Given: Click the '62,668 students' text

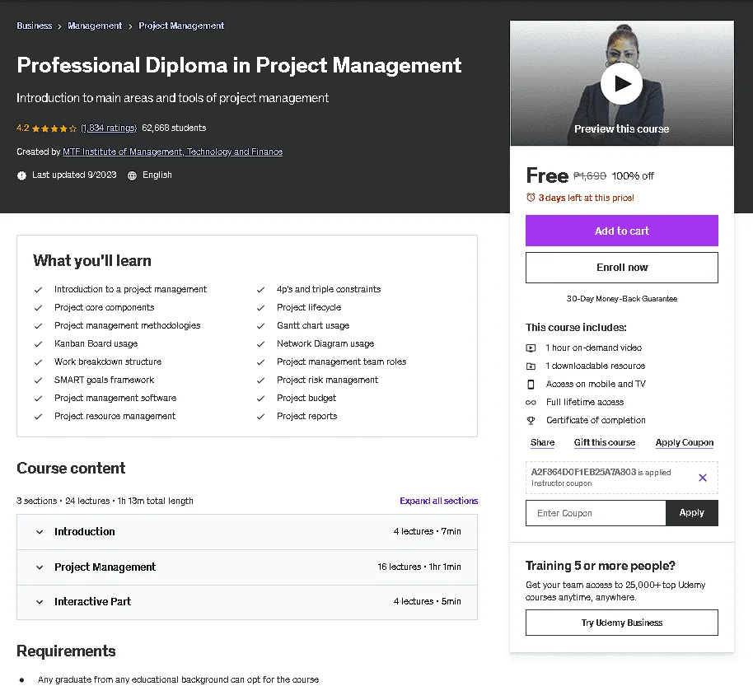Looking at the screenshot, I should pyautogui.click(x=174, y=128).
